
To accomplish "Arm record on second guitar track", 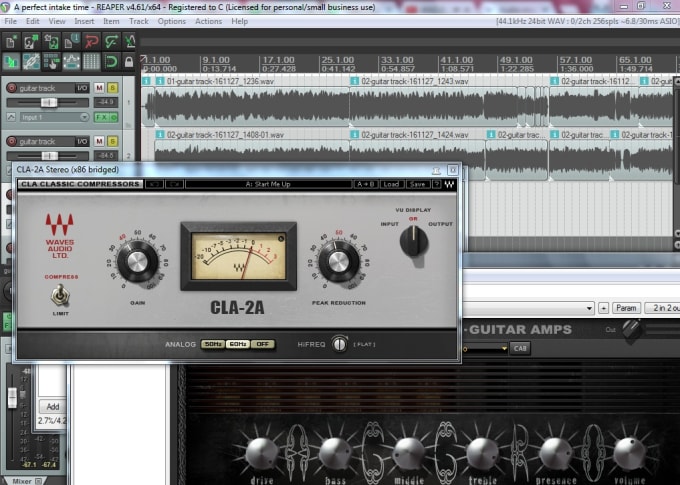I will 11,141.
